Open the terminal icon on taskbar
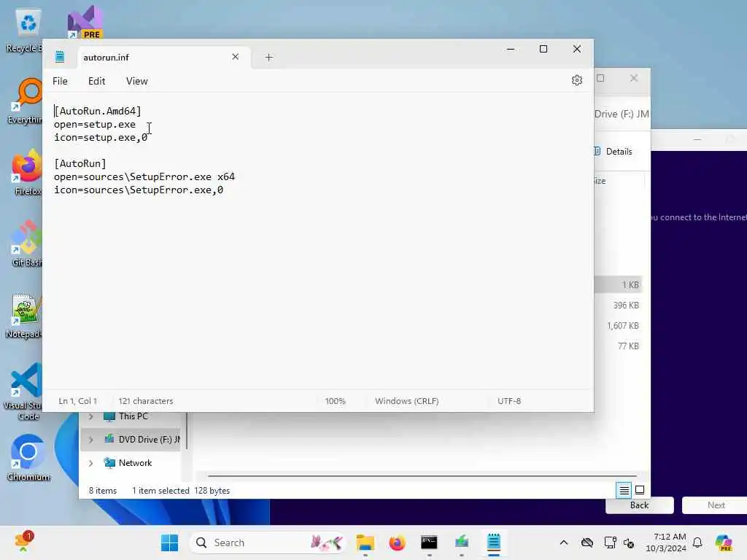 pyautogui.click(x=429, y=542)
